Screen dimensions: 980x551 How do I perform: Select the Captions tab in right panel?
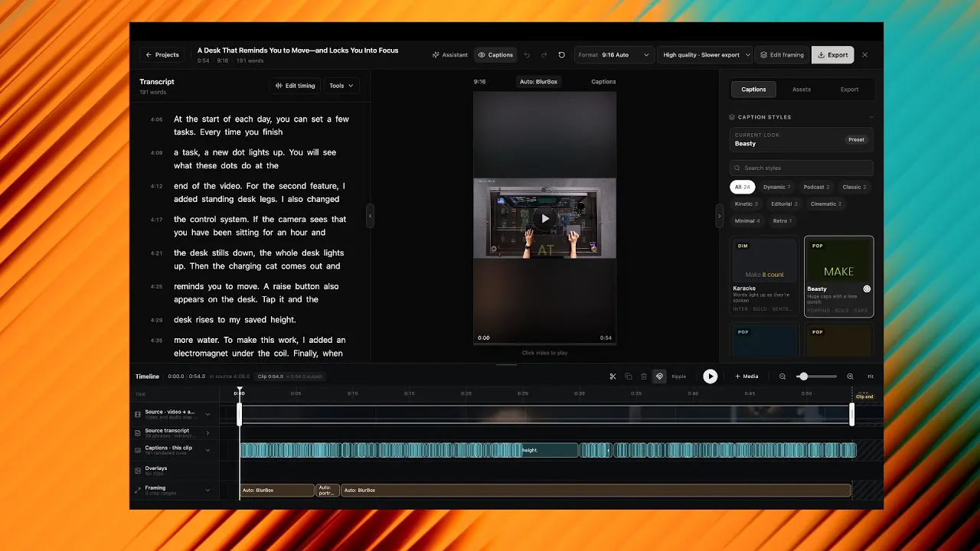click(753, 90)
